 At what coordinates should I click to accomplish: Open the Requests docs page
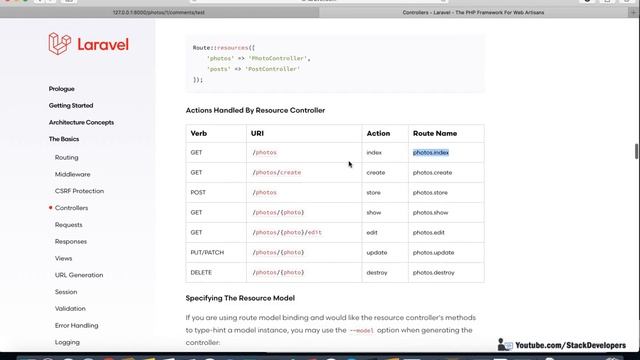pyautogui.click(x=69, y=225)
